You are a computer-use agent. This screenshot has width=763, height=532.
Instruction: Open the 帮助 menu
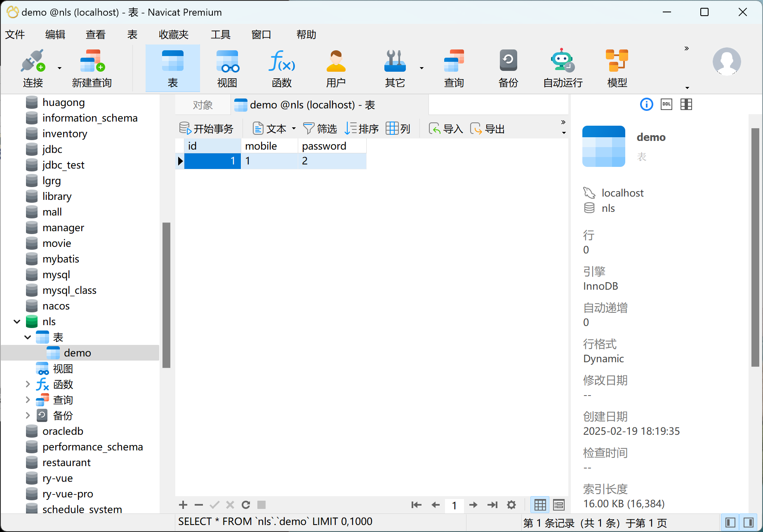click(x=306, y=35)
